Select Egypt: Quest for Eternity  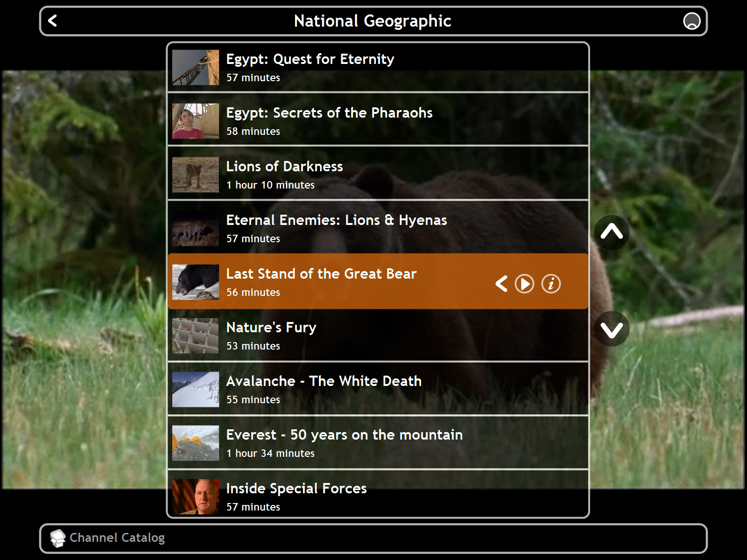click(x=378, y=68)
